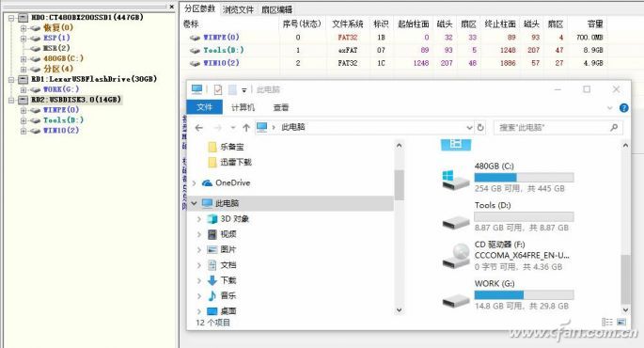Switch to the 浏览文件 tab

(238, 9)
